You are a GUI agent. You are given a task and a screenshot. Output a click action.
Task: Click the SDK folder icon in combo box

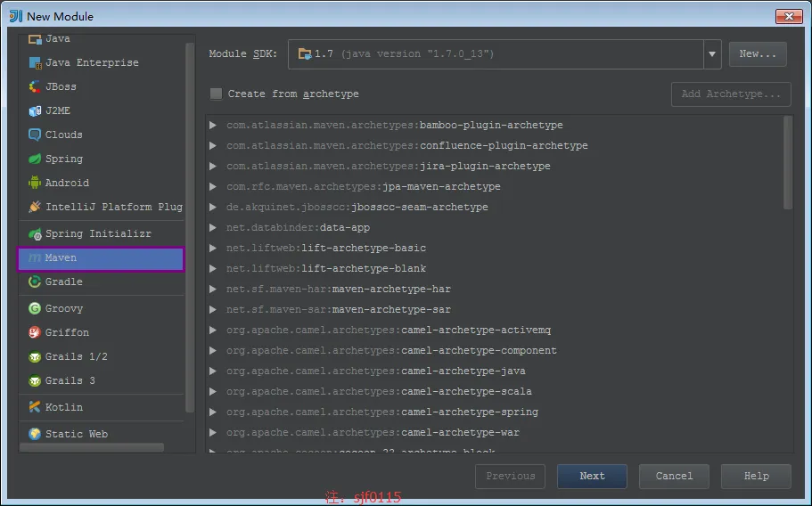coord(305,53)
